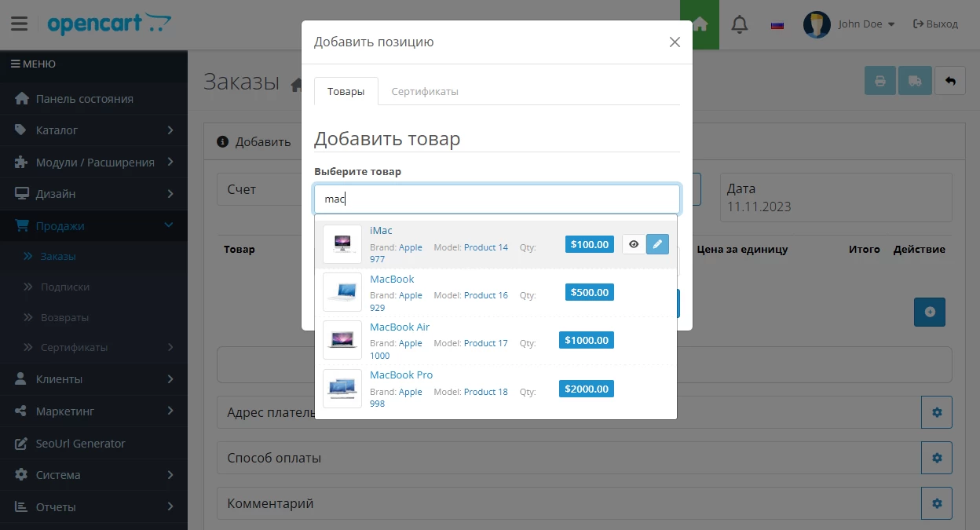Click the MacBook Air thumbnail image
The height and width of the screenshot is (530, 980).
point(342,340)
